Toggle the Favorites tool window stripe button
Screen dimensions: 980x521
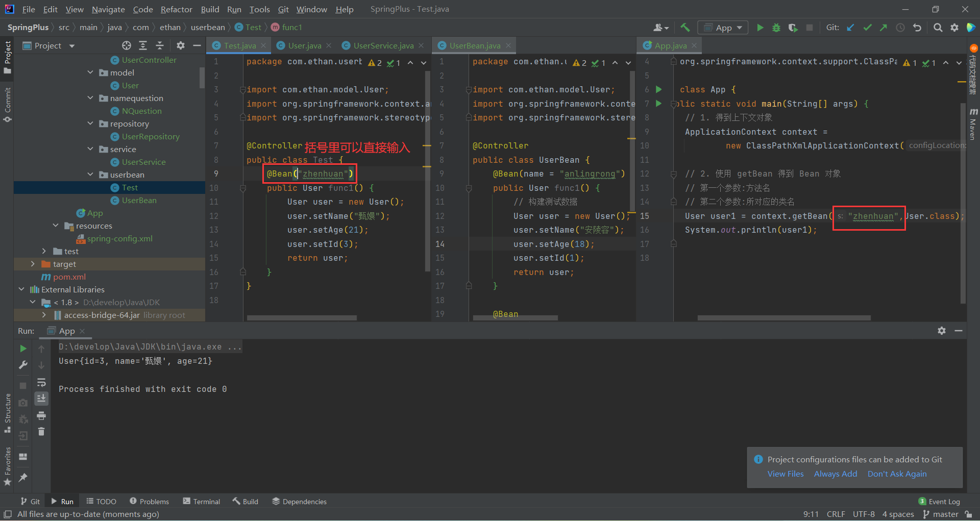(7, 466)
